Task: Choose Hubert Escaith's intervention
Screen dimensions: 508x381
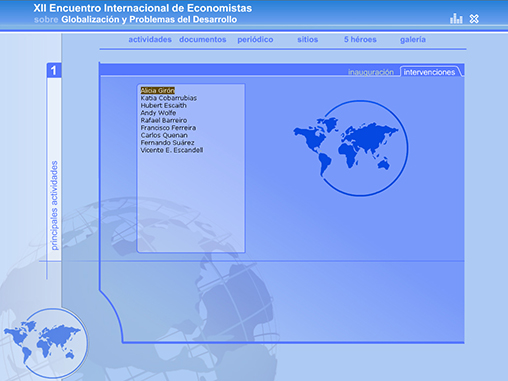Action: (164, 105)
